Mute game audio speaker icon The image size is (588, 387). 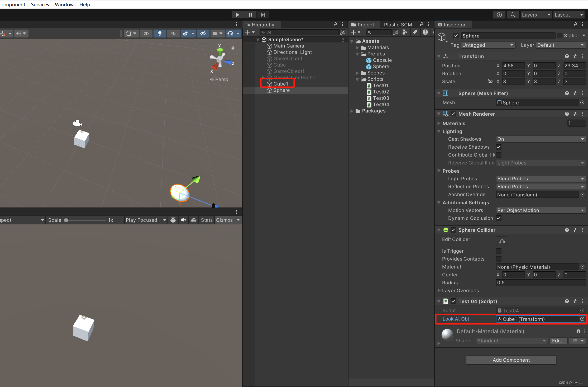(x=183, y=220)
